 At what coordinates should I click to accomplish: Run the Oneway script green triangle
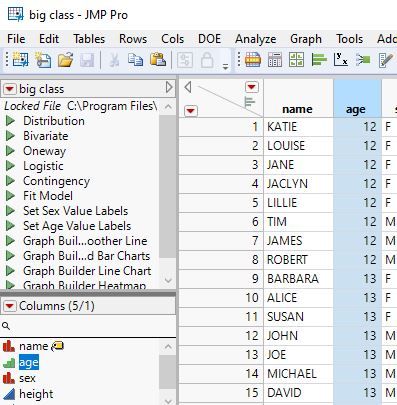pyautogui.click(x=10, y=151)
